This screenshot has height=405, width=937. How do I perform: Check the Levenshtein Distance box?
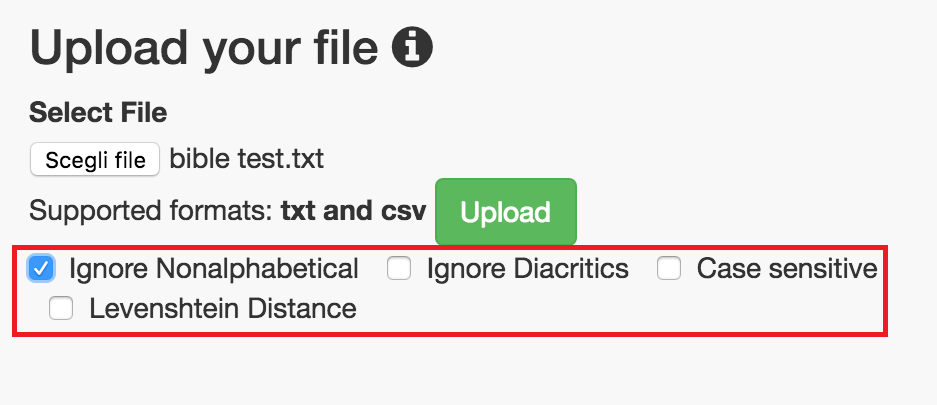pos(61,308)
